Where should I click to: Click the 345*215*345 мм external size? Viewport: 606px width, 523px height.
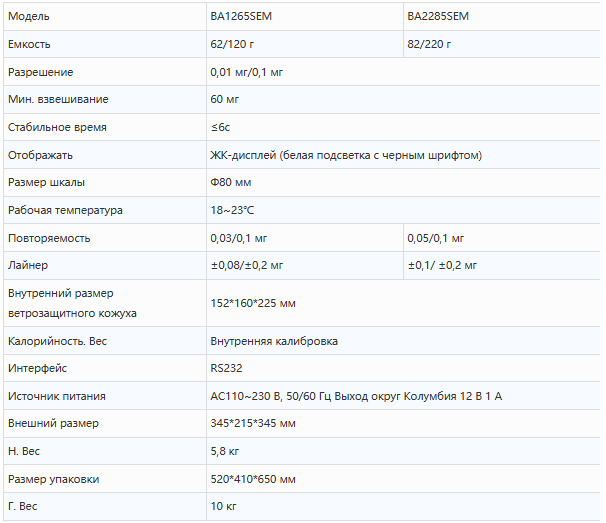[253, 424]
